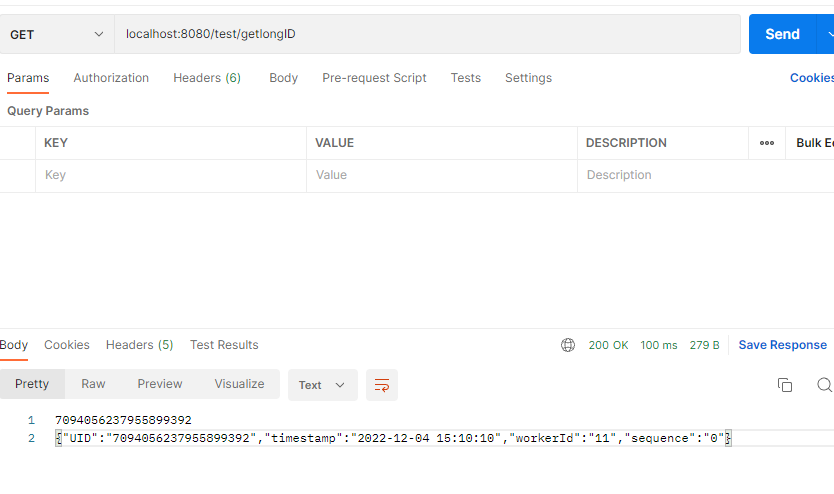
Task: Click the globe network icon near status
Action: [x=568, y=345]
